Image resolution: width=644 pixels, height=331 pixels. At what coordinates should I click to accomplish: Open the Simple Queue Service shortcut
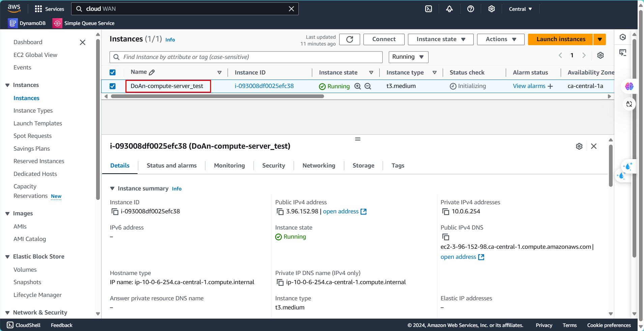[x=84, y=23]
